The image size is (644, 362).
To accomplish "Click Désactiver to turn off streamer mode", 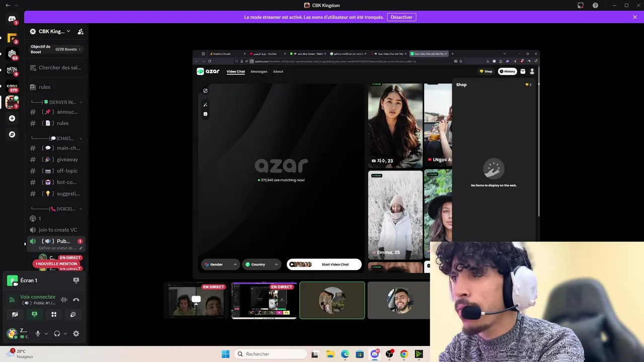I will (401, 17).
